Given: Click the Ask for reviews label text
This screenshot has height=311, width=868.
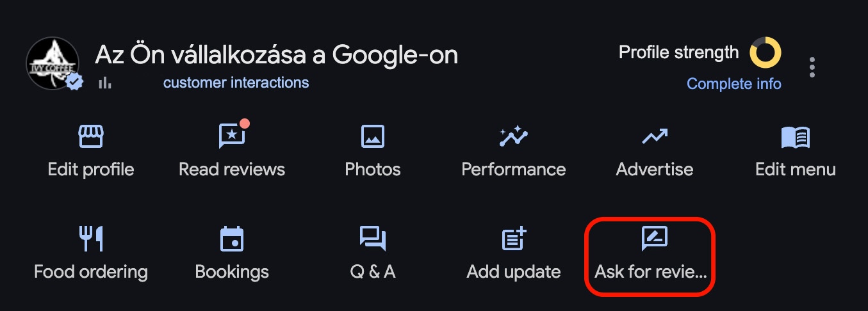Looking at the screenshot, I should [651, 271].
